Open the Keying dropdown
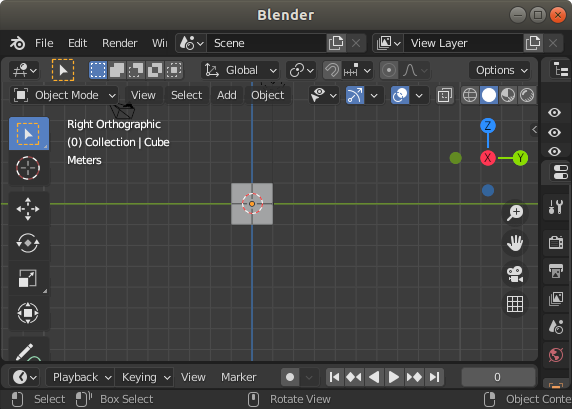The image size is (572, 409). pyautogui.click(x=145, y=377)
